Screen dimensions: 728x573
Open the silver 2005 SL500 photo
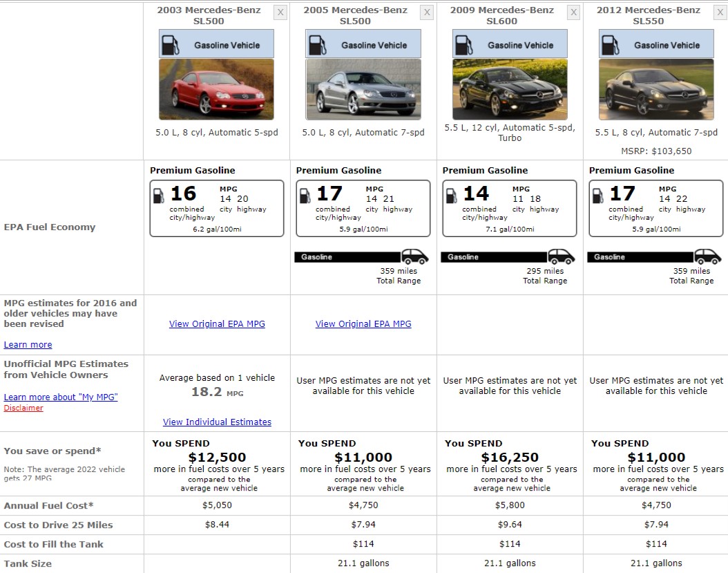[363, 89]
